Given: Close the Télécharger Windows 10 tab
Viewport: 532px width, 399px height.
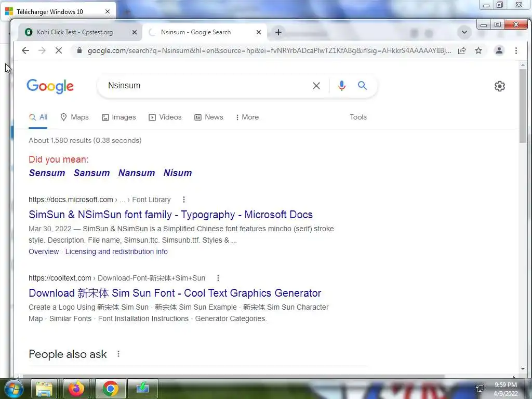Looking at the screenshot, I should click(x=108, y=11).
